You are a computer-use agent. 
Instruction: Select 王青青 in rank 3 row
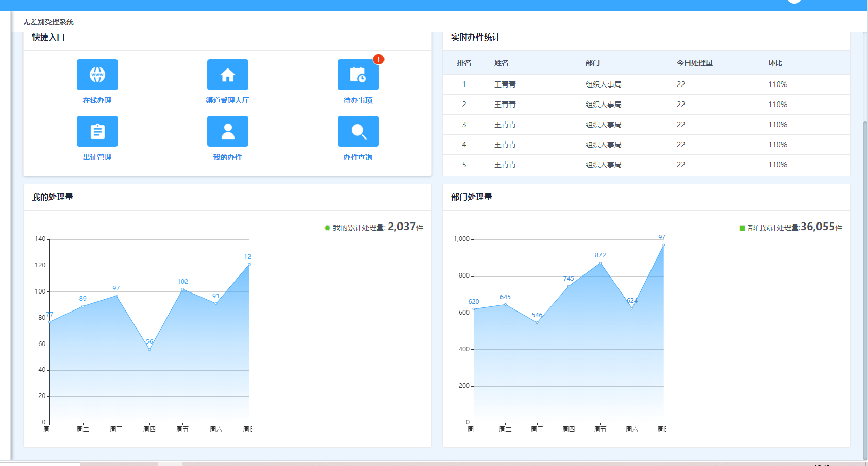505,125
